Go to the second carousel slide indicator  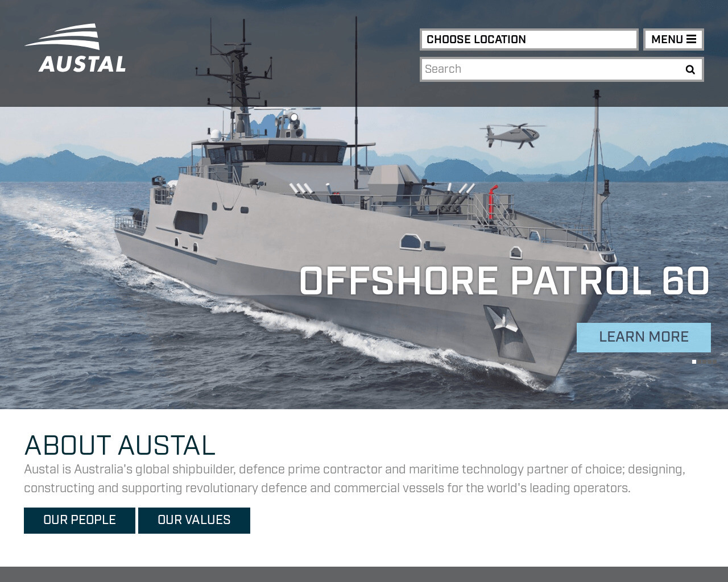pos(699,361)
